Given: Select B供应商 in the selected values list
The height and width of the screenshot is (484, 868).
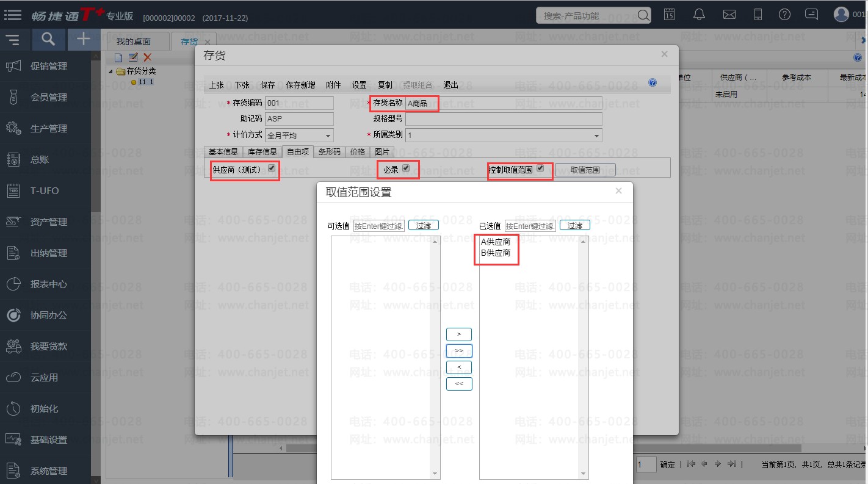Looking at the screenshot, I should (x=496, y=253).
